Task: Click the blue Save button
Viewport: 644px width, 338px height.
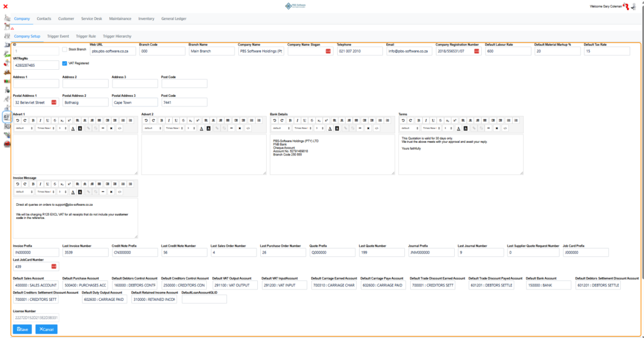Action: (22, 329)
